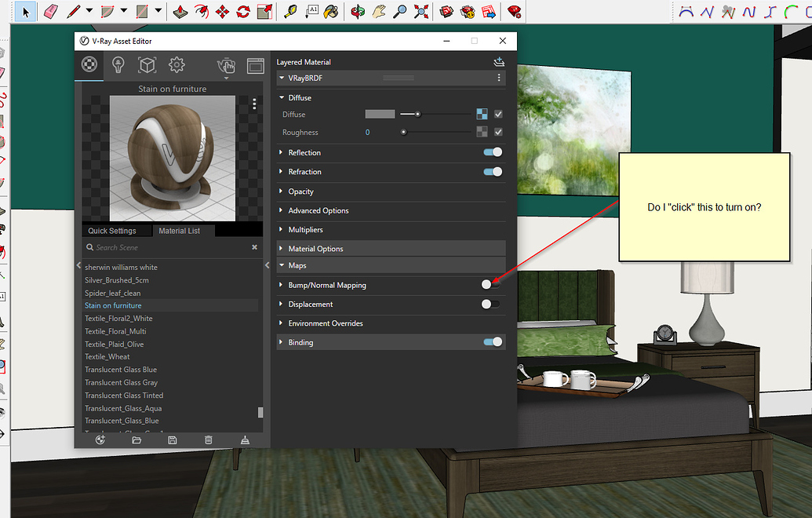The width and height of the screenshot is (812, 518).
Task: Open the Lights panel in V-Ray Asset Editor
Action: (x=118, y=64)
